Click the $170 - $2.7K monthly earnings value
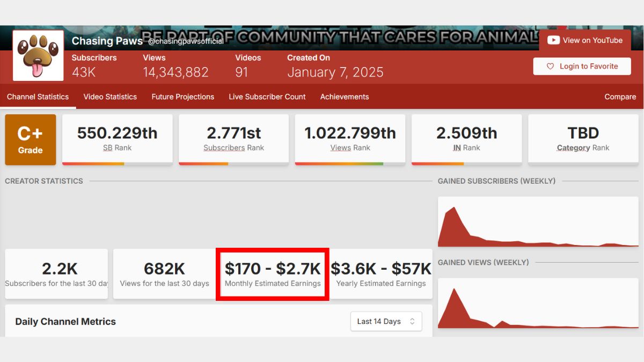Screen dimensions: 644x362 (273, 268)
